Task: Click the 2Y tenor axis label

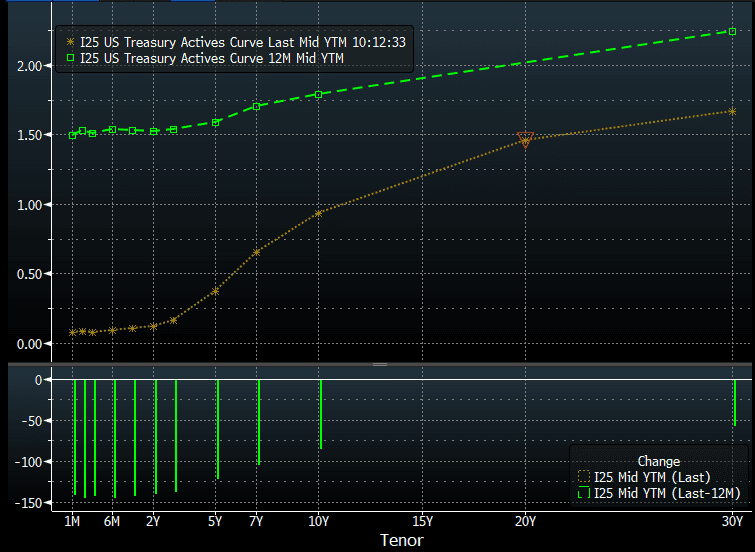Action: tap(153, 522)
